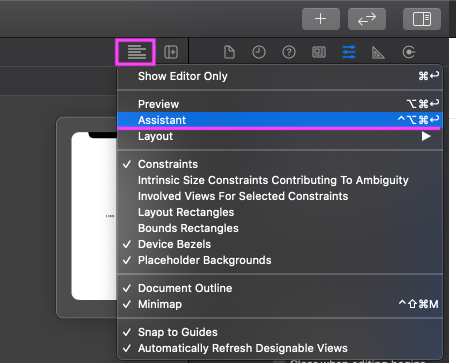Toggle the inspectors panel visibility button

[422, 19]
